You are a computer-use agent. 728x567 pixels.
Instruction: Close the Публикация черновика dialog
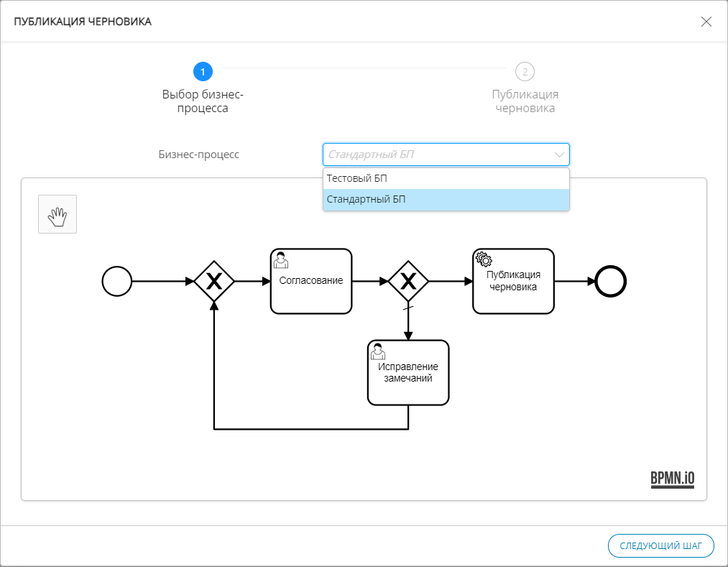(x=706, y=22)
